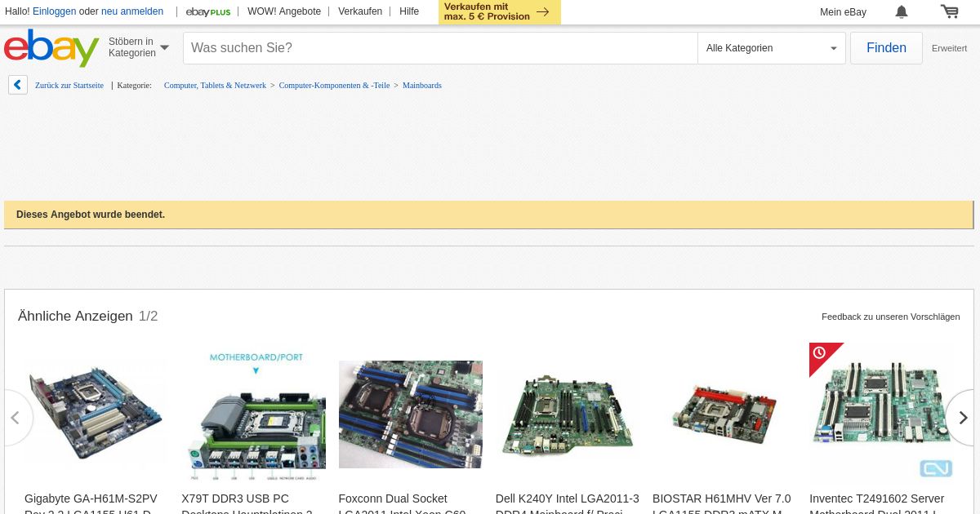Viewport: 980px width, 514px height.
Task: Open the notifications bell icon
Action: pos(902,11)
